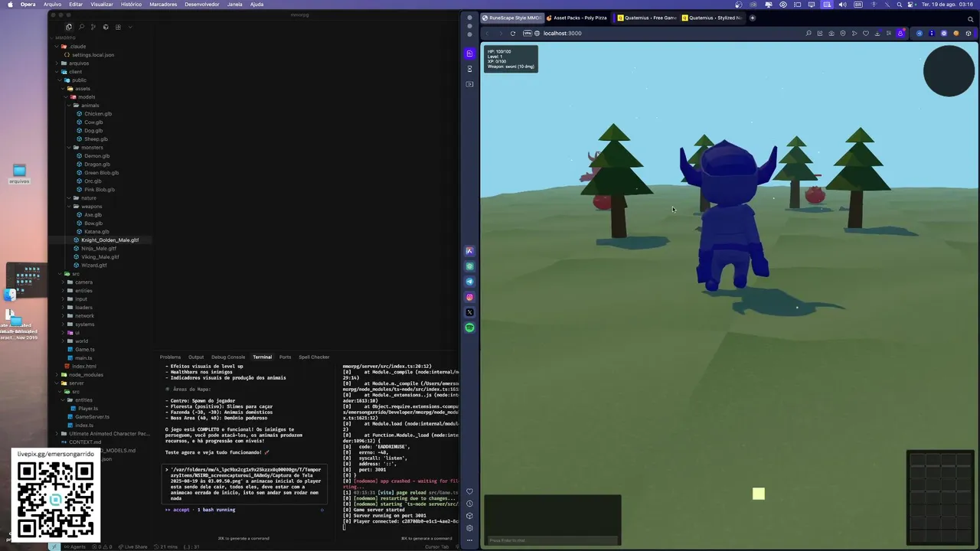Click Agents in editor status bar

[x=75, y=546]
